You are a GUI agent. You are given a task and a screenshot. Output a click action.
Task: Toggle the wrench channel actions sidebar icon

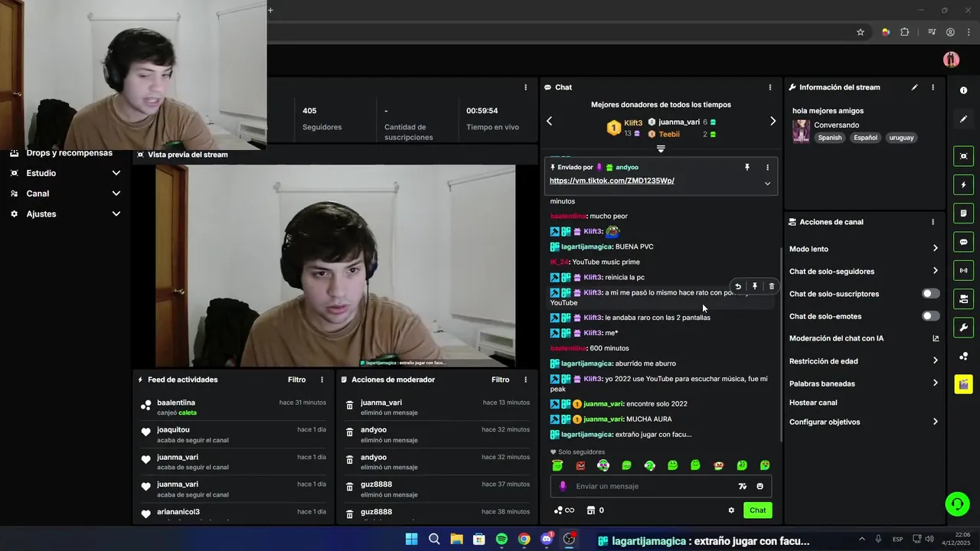pyautogui.click(x=963, y=328)
